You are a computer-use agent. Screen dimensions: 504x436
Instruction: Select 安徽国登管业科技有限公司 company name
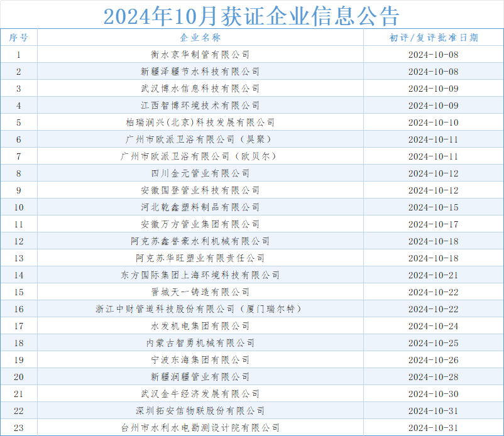tap(200, 190)
